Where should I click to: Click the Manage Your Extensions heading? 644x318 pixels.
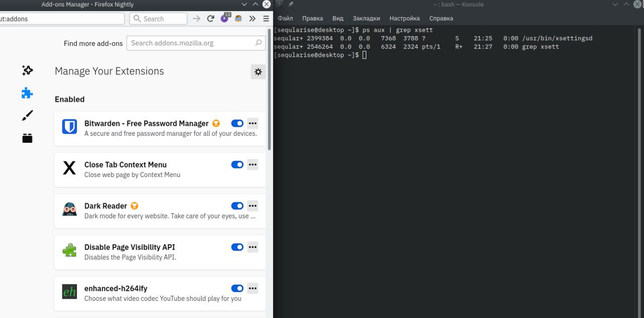tap(109, 71)
